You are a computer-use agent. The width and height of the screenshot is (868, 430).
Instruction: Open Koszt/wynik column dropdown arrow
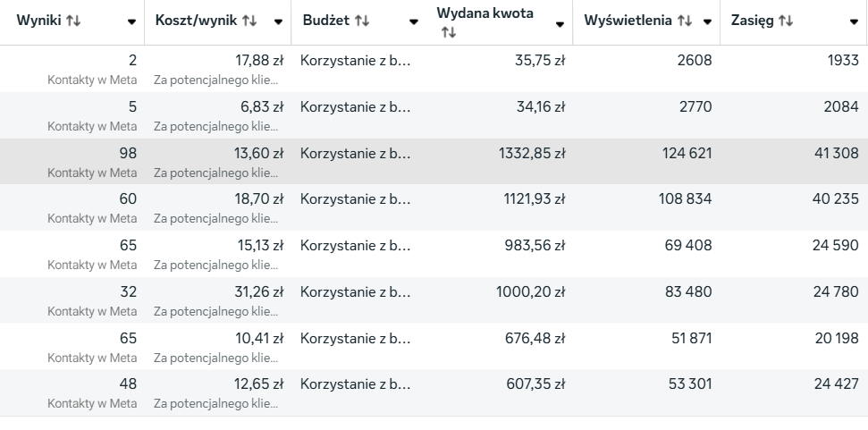point(278,22)
